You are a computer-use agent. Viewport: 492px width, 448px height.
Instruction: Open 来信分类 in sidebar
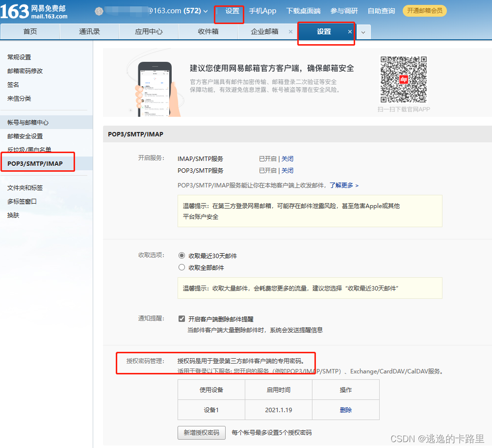pos(19,99)
